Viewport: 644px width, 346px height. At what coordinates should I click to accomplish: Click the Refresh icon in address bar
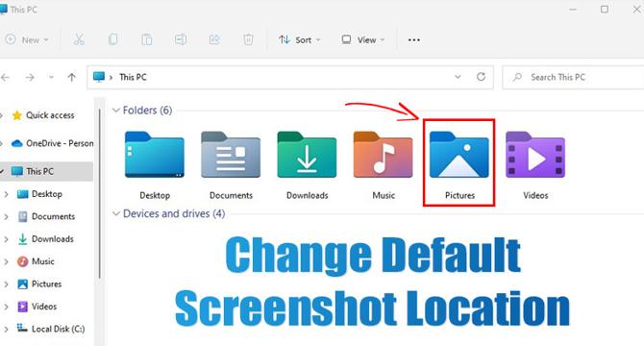pyautogui.click(x=481, y=77)
